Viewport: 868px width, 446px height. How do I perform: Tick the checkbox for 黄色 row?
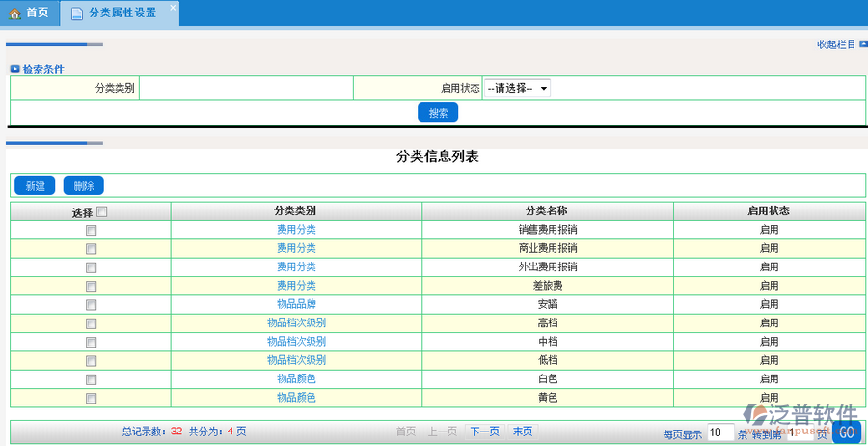(91, 398)
